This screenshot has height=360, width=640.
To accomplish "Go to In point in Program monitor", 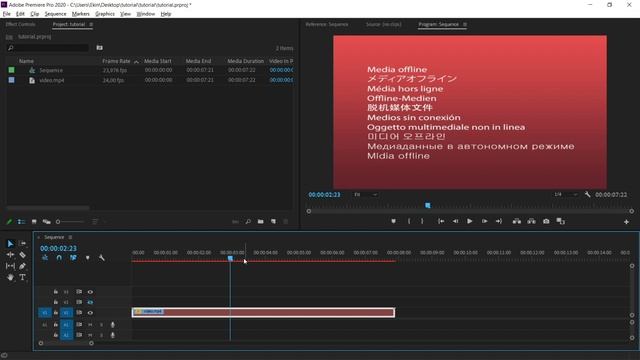I will coord(441,221).
